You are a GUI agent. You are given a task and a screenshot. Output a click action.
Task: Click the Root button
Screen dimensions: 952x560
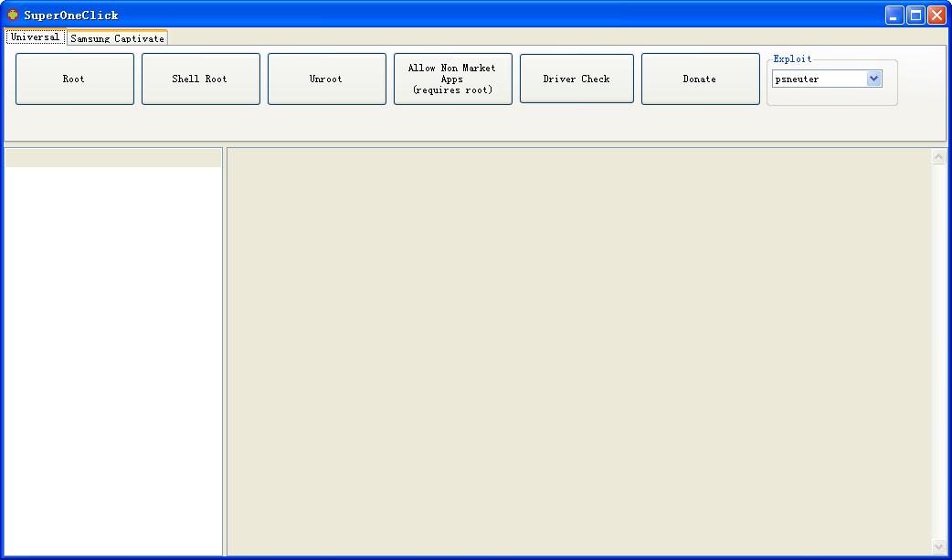tap(74, 79)
